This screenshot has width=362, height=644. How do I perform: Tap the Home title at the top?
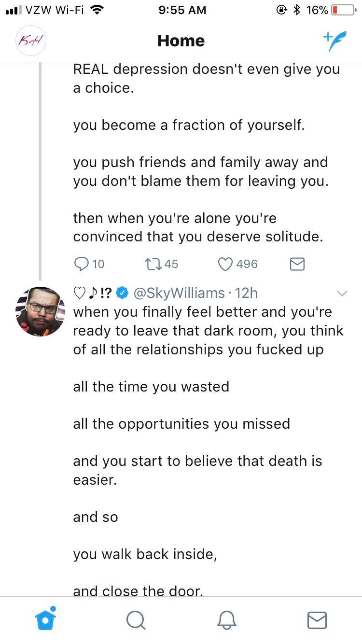click(181, 41)
